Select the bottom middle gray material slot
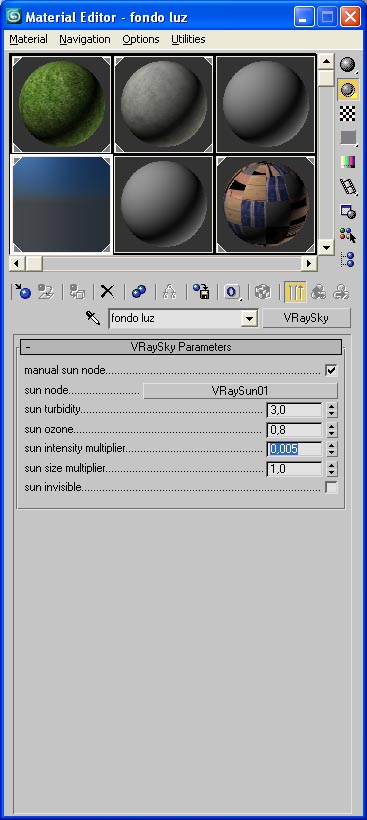 click(164, 204)
